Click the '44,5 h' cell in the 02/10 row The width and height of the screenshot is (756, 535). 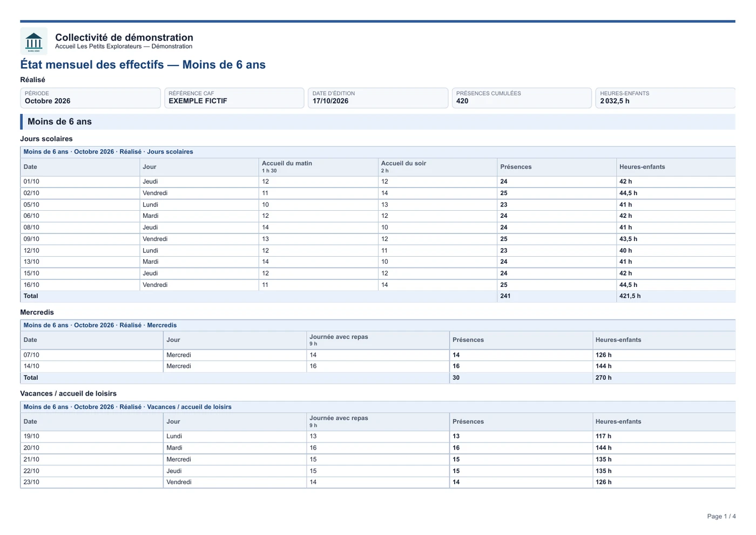click(676, 193)
